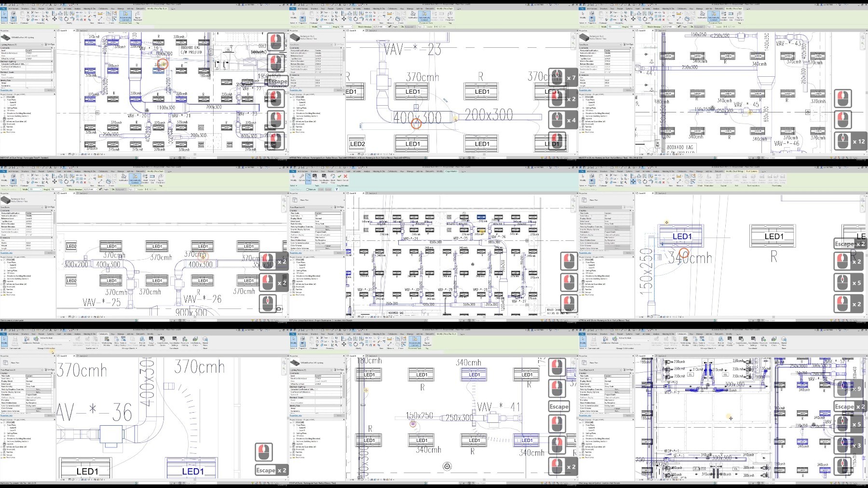Open File tab in 1100x300 duct frame
The width and height of the screenshot is (868, 488).
tap(3, 9)
